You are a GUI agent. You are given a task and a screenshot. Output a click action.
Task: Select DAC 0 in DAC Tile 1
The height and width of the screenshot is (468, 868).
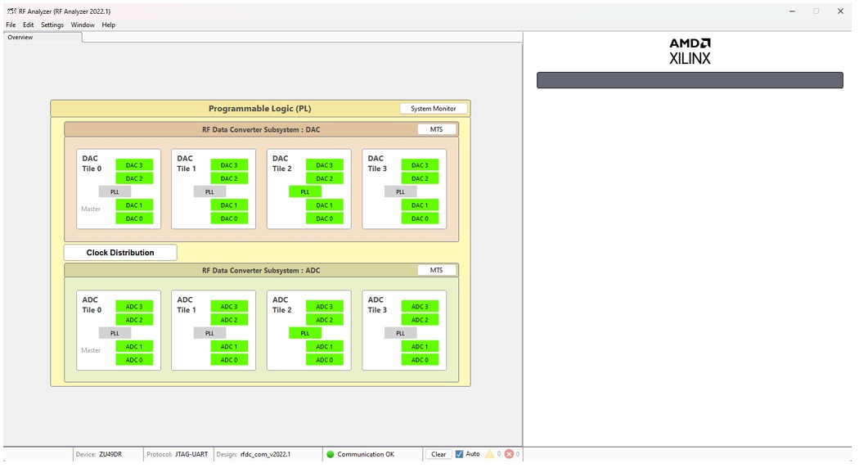tap(229, 218)
